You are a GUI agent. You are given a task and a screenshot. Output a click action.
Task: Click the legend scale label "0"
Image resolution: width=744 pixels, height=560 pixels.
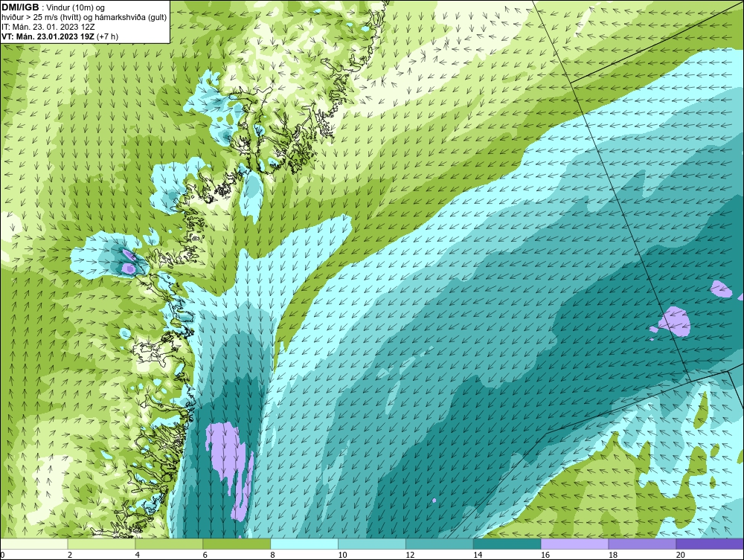[3, 555]
